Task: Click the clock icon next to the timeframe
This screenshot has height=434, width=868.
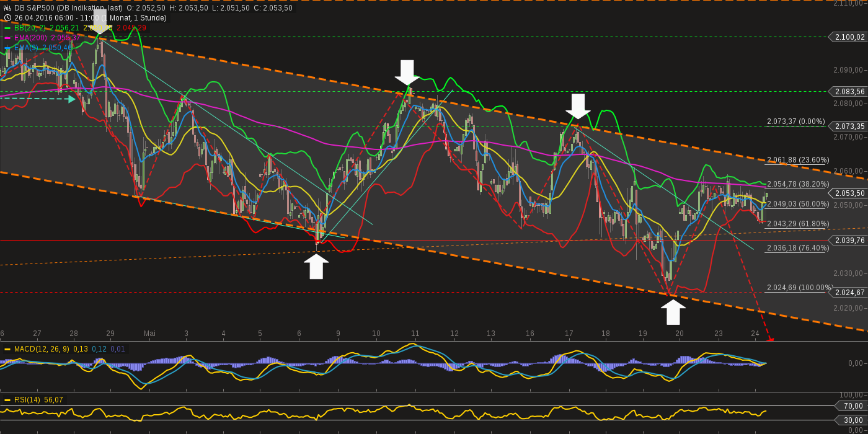Action: 8,18
